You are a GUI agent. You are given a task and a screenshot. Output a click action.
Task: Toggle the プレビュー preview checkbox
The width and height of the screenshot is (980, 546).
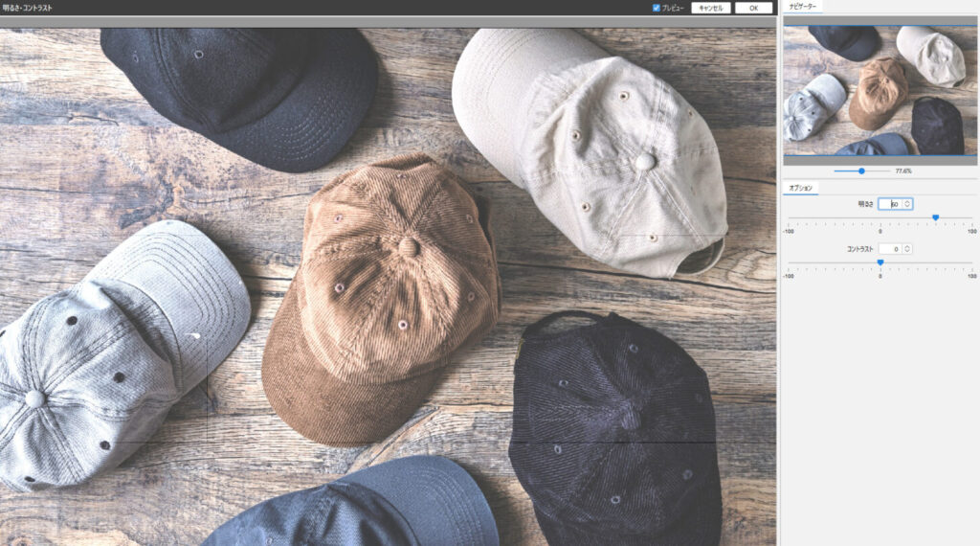pos(657,8)
